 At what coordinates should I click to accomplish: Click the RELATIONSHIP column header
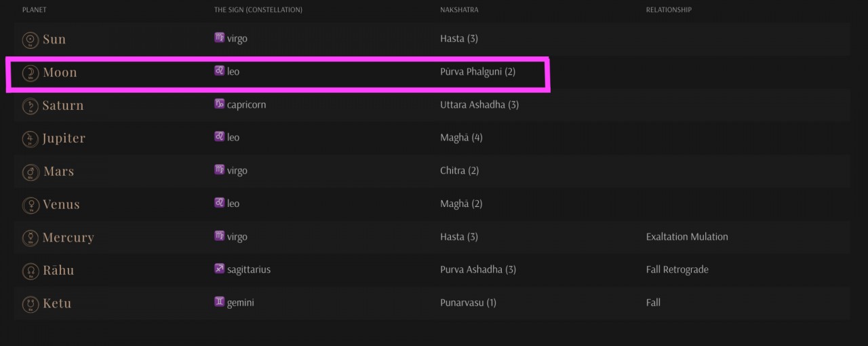point(668,9)
